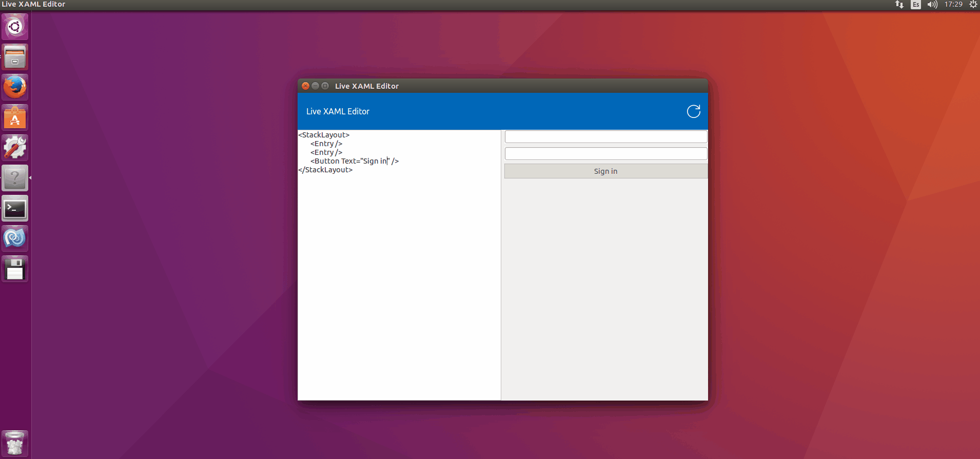The image size is (980, 459).
Task: Click the floppy disk launcher icon
Action: (x=15, y=269)
